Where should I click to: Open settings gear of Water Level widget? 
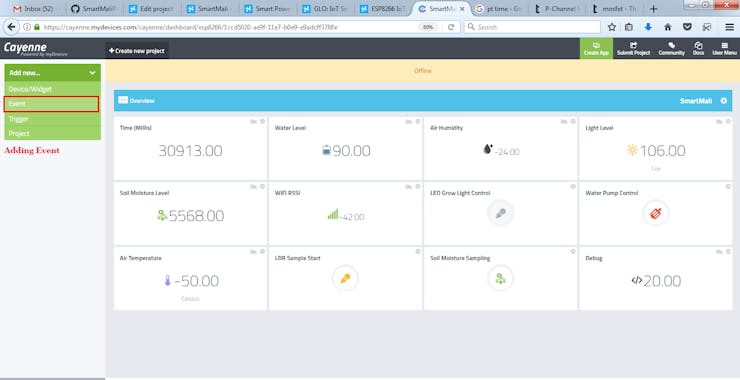pos(418,121)
